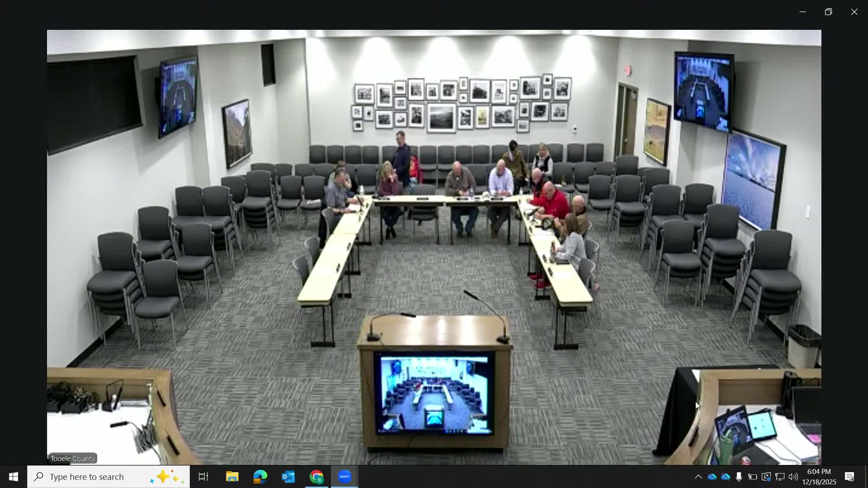
Task: Check battery status in the system tray
Action: tap(752, 476)
